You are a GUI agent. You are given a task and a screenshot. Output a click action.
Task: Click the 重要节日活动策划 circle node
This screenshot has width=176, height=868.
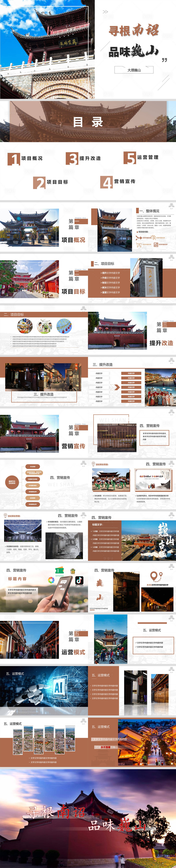tap(12, 482)
